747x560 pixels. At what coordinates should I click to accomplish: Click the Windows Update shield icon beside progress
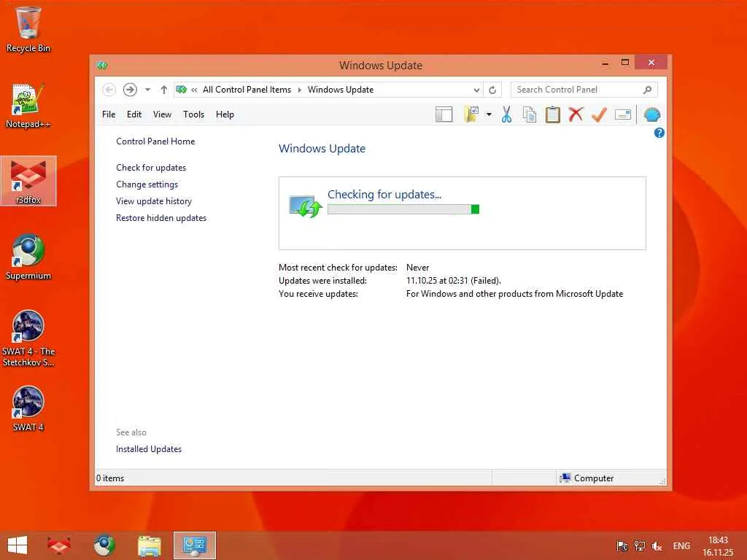tap(306, 206)
